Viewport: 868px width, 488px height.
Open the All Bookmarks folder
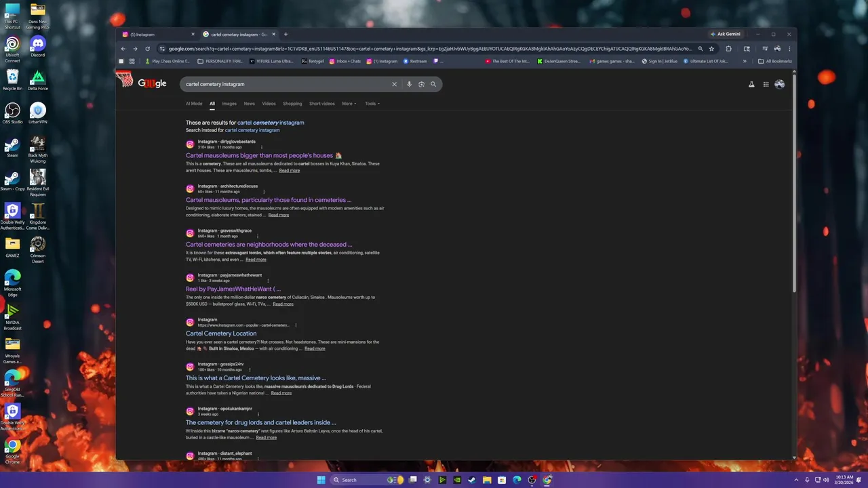775,61
